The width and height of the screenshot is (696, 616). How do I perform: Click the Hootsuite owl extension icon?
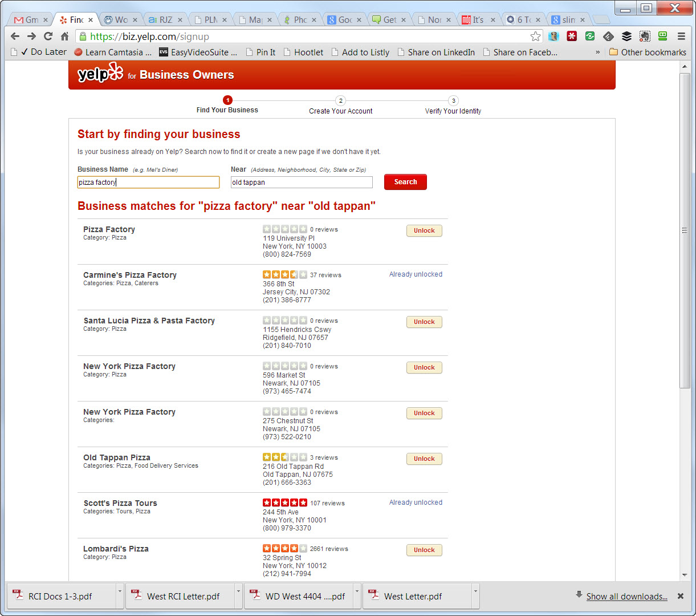pyautogui.click(x=553, y=36)
